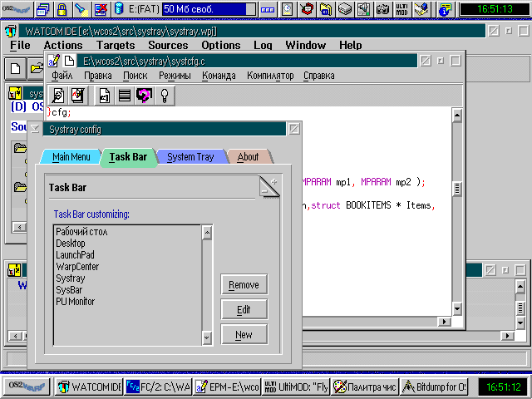The image size is (532, 399).
Task: Click the pink question mark toolbar icon
Action: click(144, 96)
